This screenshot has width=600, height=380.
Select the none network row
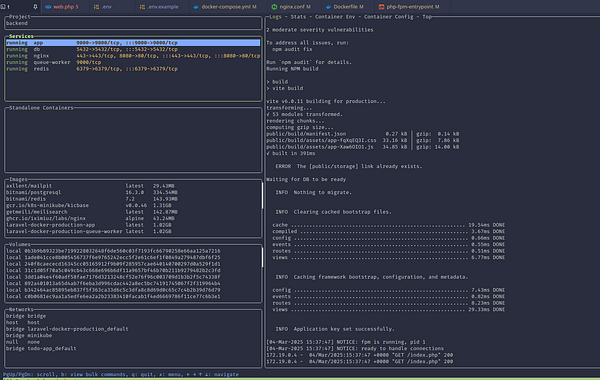point(133,342)
